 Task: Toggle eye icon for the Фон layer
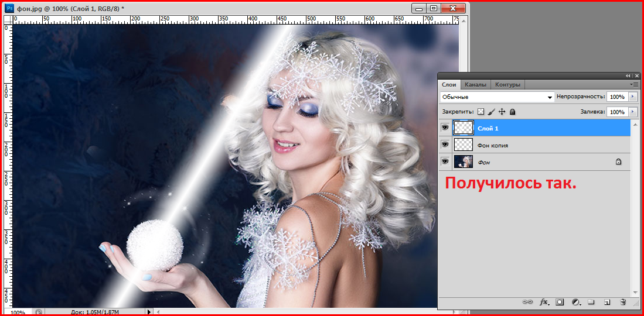[x=444, y=162]
